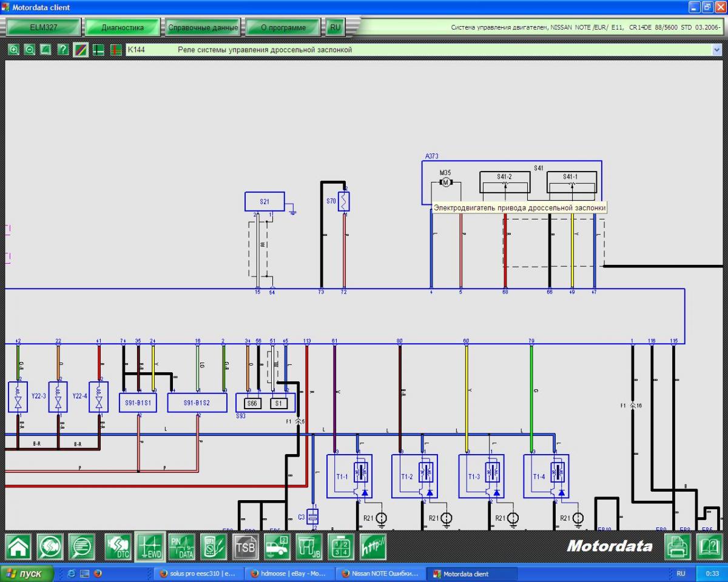This screenshot has height=582, width=728.
Task: Select the S41-2 sensor block
Action: pyautogui.click(x=504, y=182)
